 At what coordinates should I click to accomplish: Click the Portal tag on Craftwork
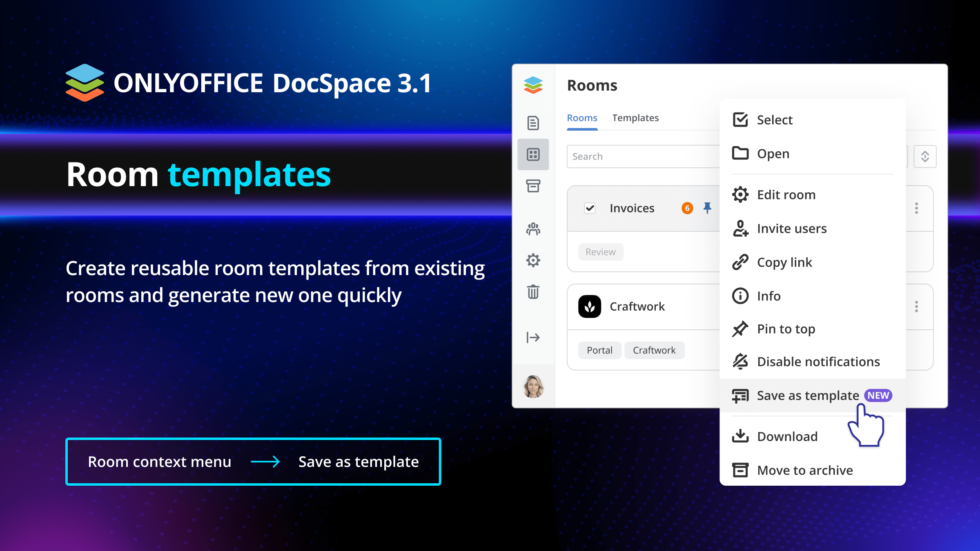tap(599, 350)
